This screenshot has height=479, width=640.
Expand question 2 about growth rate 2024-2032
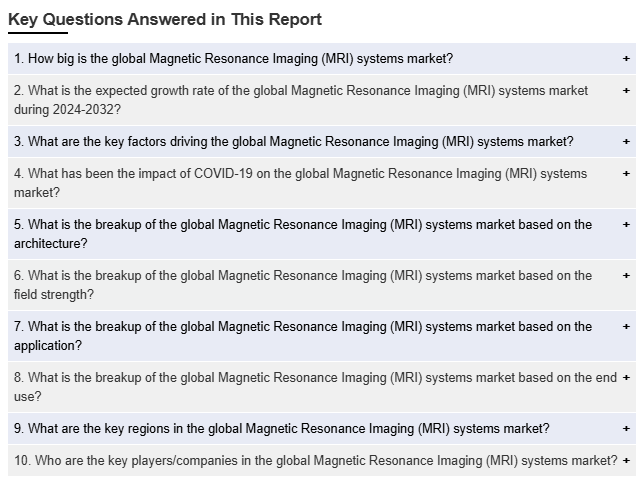click(x=300, y=99)
